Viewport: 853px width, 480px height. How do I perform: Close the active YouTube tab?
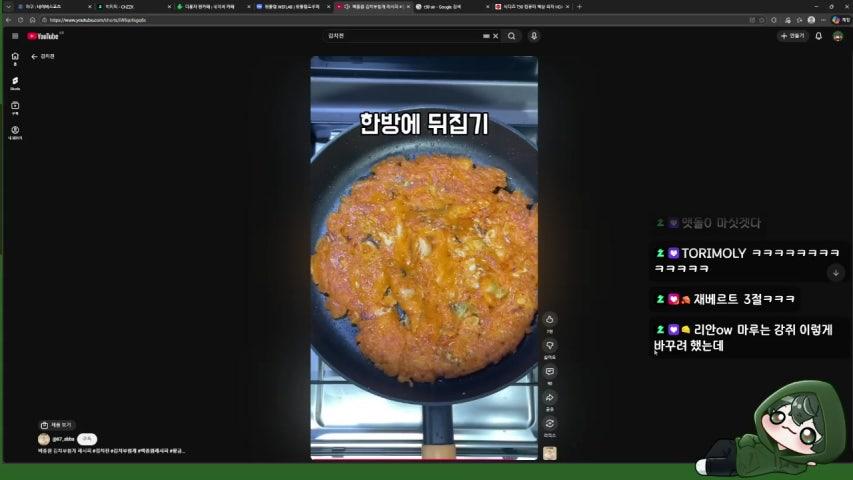coord(409,7)
